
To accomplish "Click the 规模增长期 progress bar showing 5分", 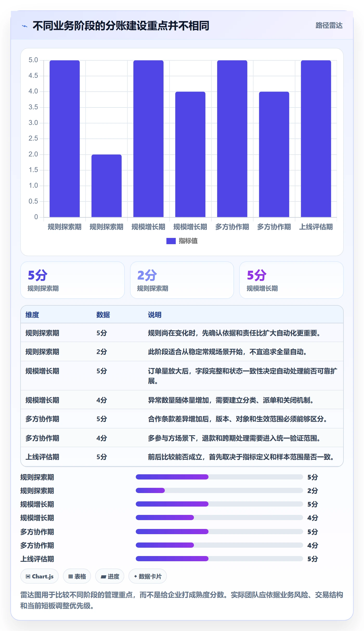I will pyautogui.click(x=219, y=504).
